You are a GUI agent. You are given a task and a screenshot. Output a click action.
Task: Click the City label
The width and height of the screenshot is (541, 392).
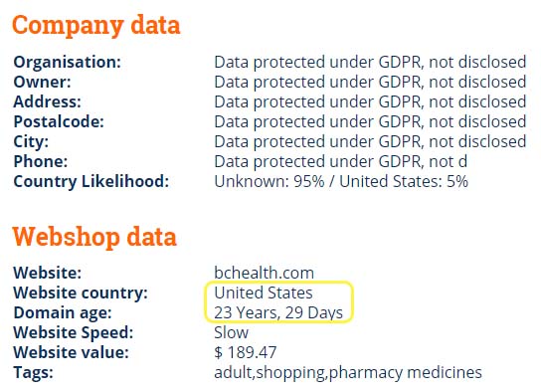point(31,142)
